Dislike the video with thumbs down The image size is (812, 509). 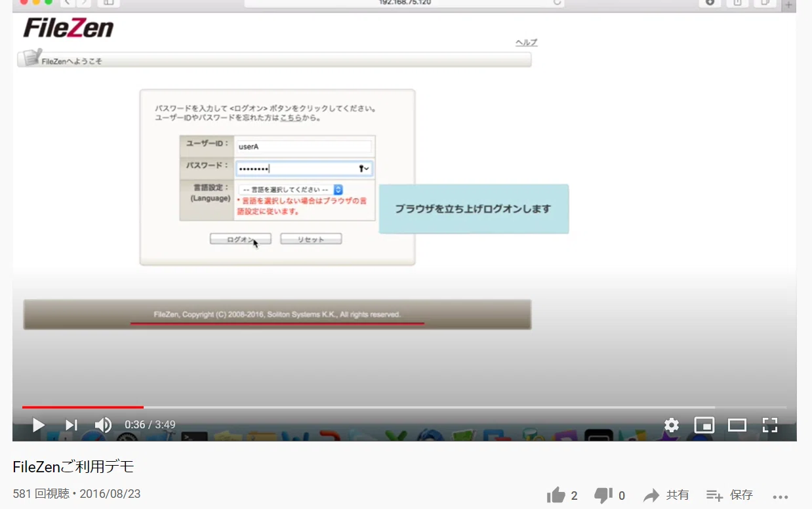tap(603, 495)
